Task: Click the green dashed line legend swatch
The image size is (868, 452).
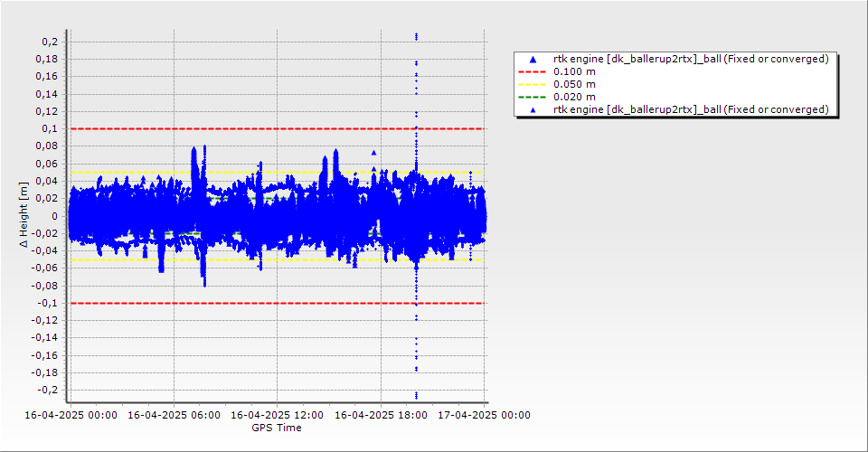Action: pyautogui.click(x=532, y=98)
